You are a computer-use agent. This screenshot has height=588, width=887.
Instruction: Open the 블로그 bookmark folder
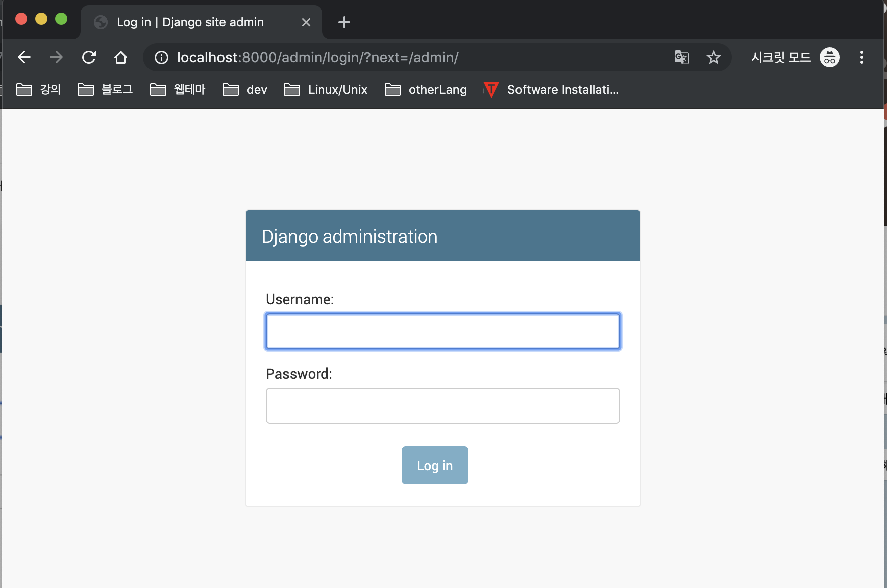105,89
